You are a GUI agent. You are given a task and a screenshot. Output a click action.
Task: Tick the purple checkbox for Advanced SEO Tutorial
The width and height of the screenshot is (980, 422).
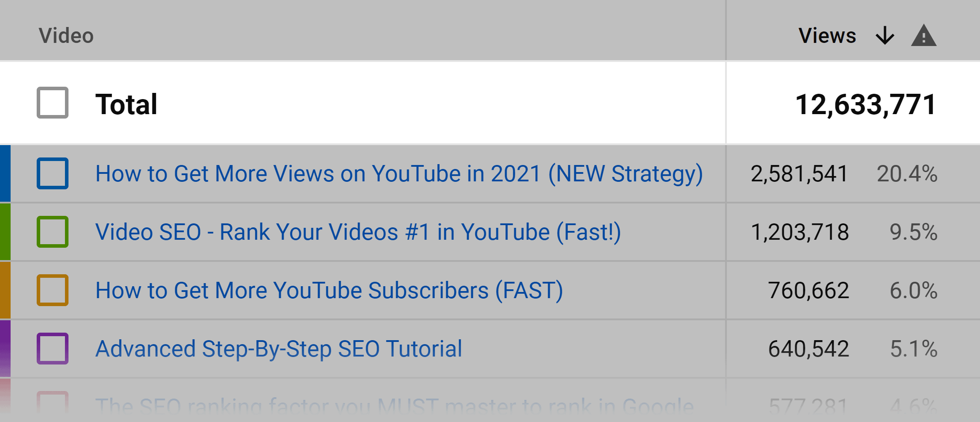[53, 349]
